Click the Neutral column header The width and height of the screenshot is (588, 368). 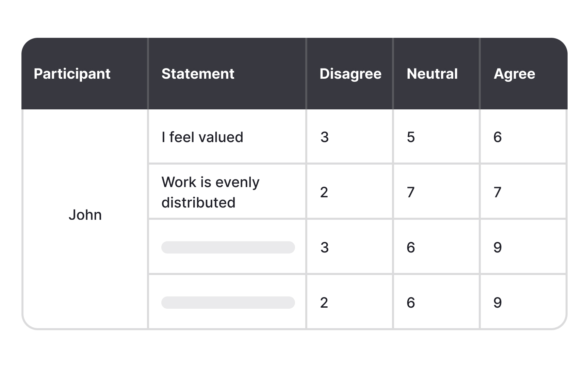pyautogui.click(x=432, y=74)
